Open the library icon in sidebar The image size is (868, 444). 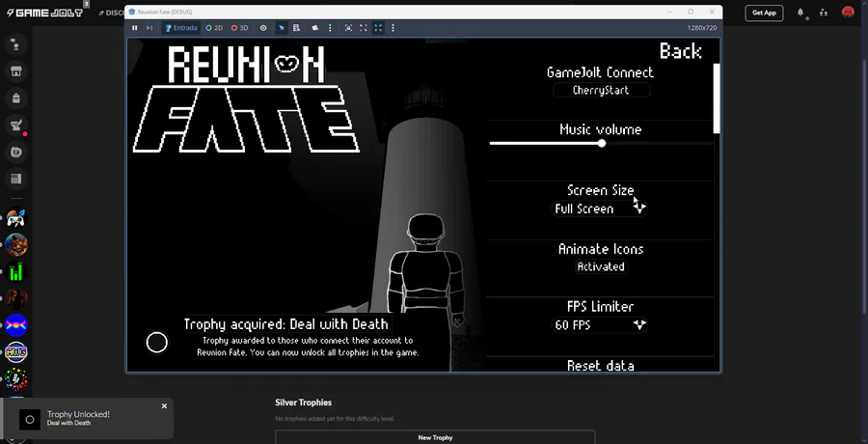pyautogui.click(x=16, y=179)
